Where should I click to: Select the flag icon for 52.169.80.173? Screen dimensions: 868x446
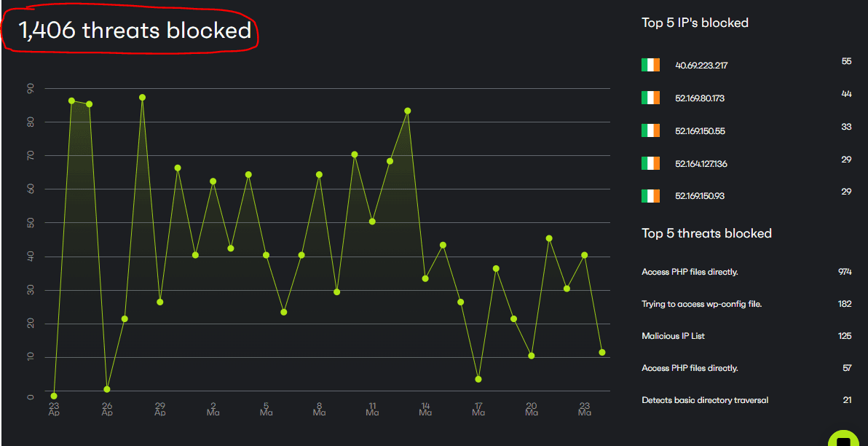tap(650, 98)
